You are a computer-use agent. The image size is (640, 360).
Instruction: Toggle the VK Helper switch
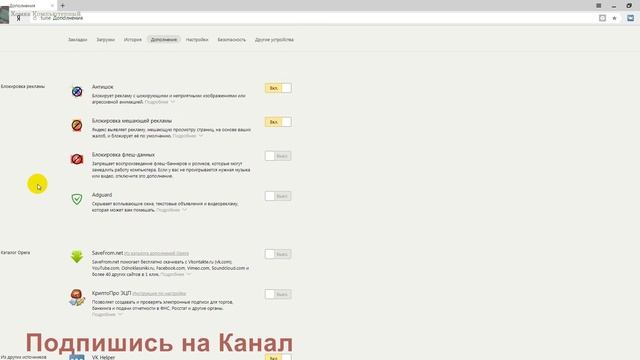[x=278, y=357]
